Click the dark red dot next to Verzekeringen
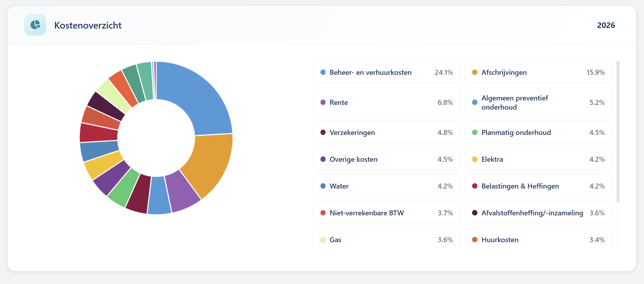 tap(323, 133)
